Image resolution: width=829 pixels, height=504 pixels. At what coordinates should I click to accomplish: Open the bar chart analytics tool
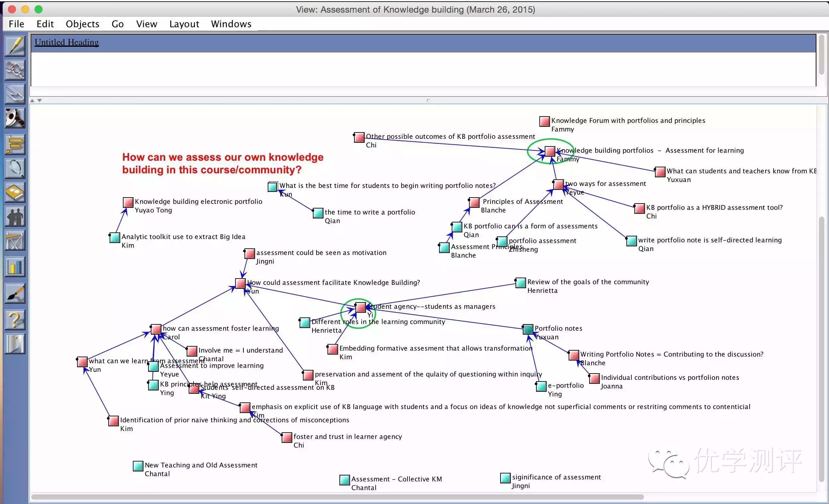pos(15,267)
